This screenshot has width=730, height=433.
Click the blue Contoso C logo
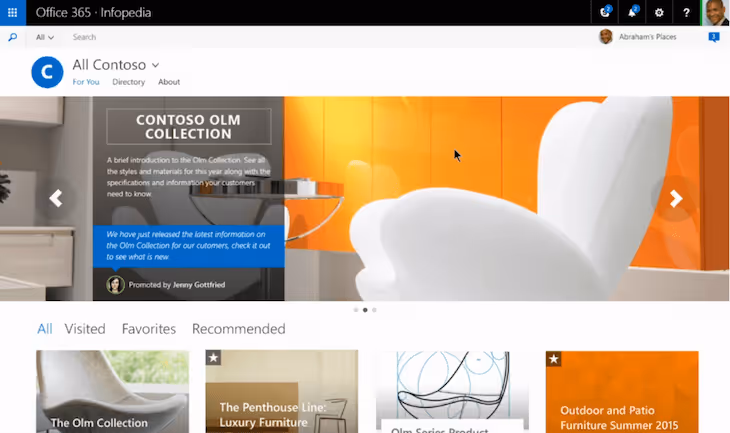pos(47,72)
